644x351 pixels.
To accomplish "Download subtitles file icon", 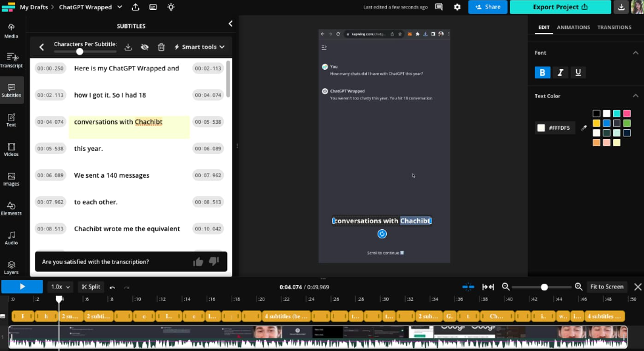I will pyautogui.click(x=128, y=47).
